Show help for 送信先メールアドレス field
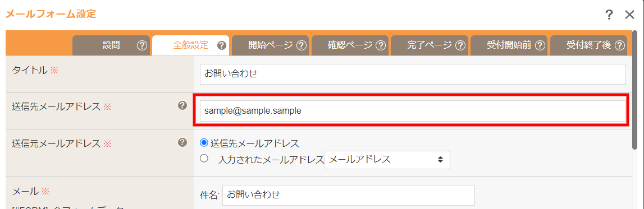This screenshot has height=209, width=644. 182,106
